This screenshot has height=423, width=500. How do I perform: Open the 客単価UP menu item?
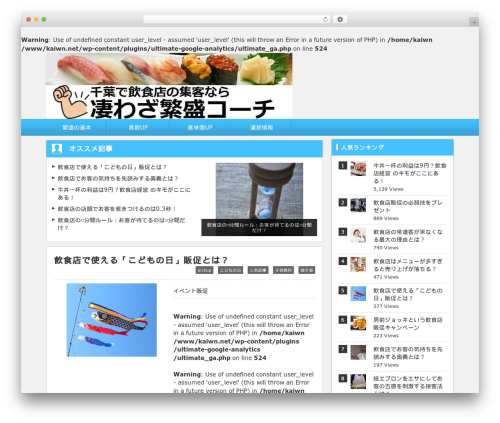click(x=200, y=127)
